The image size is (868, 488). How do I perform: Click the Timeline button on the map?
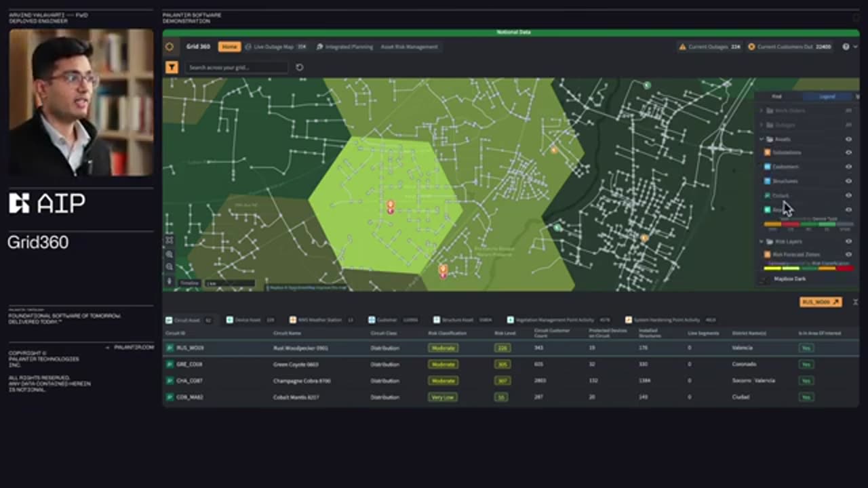pyautogui.click(x=189, y=283)
